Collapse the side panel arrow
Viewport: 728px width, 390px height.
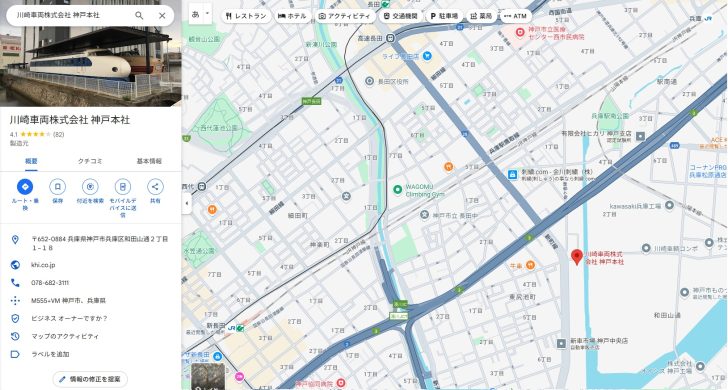pos(187,203)
